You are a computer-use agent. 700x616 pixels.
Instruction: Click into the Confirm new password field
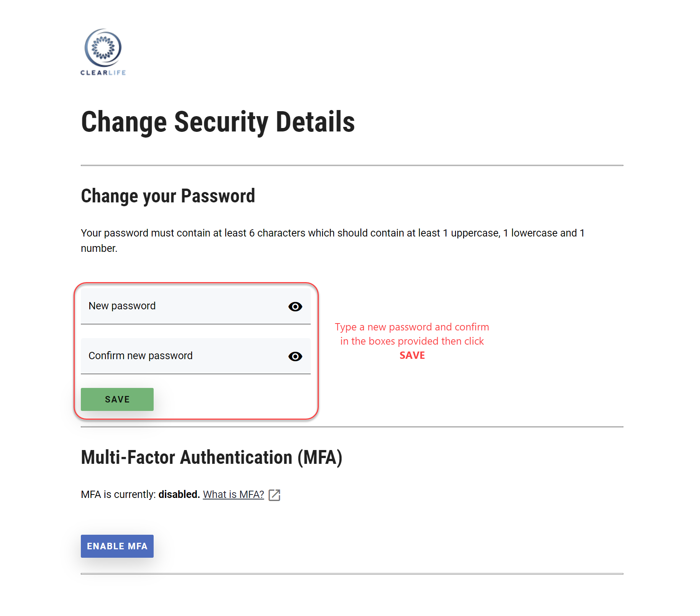tap(184, 356)
